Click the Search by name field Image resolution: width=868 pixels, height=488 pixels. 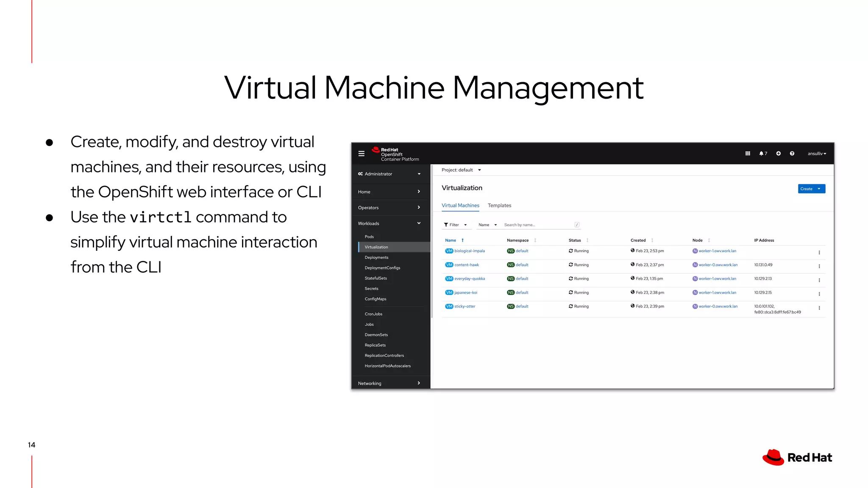point(538,225)
